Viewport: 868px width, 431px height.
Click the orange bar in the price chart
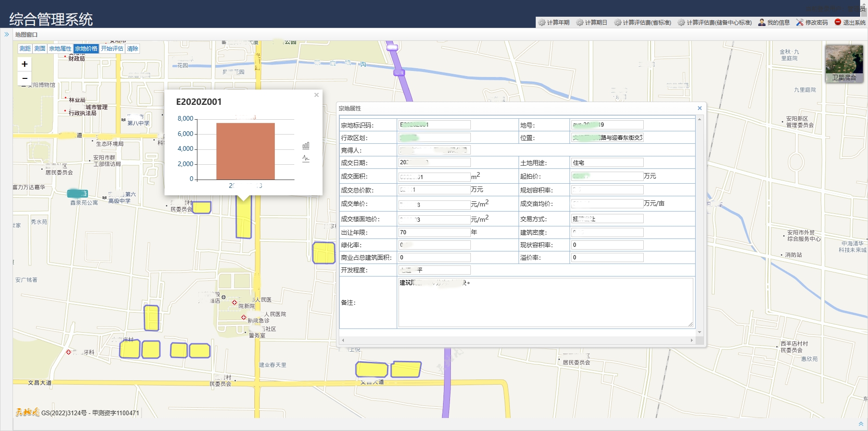tap(246, 151)
